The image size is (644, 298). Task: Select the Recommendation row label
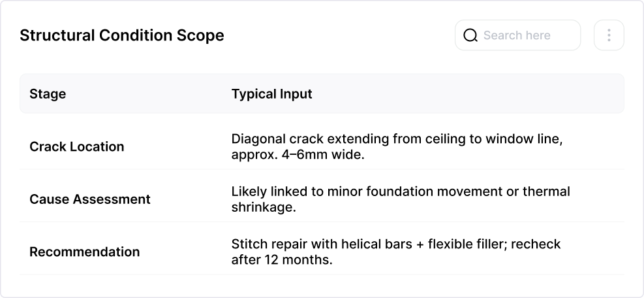tap(84, 252)
